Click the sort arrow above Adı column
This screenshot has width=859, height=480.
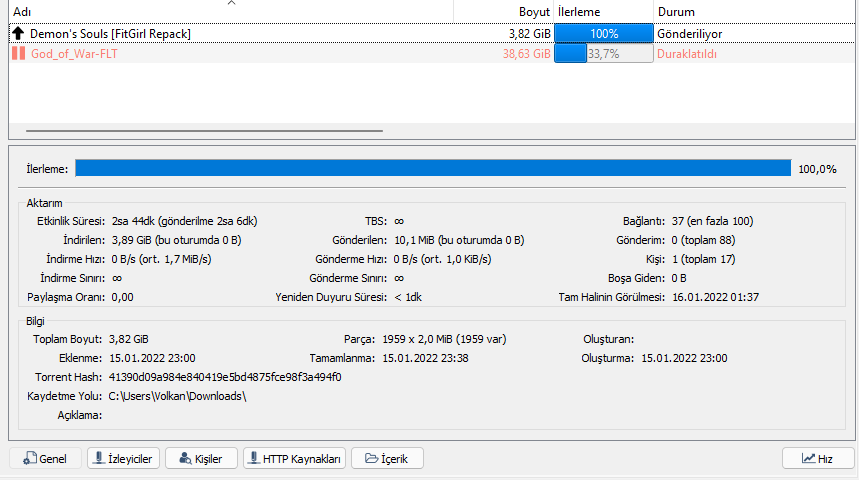[x=231, y=3]
